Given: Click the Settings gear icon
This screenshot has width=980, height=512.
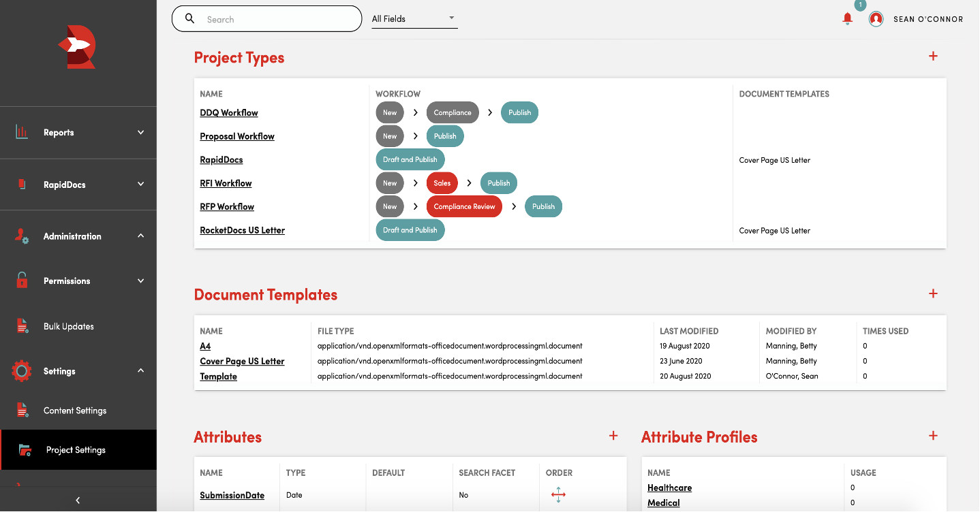Looking at the screenshot, I should [x=22, y=370].
